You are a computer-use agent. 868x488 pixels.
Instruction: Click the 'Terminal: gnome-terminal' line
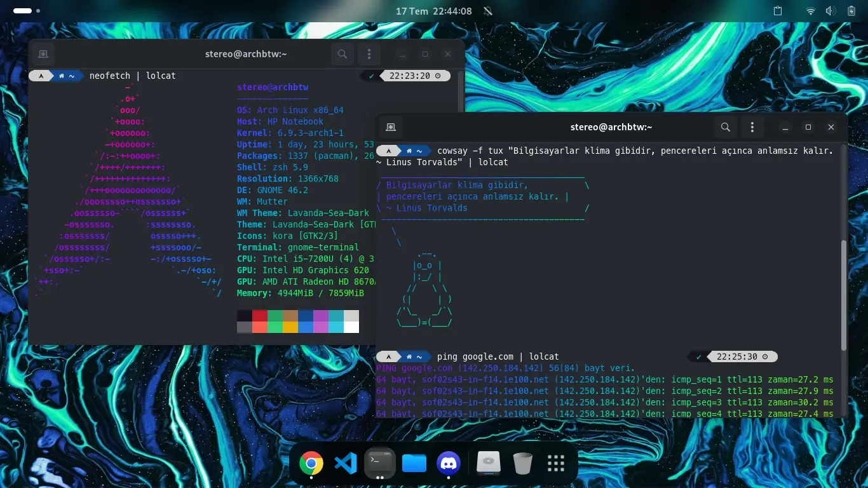pos(298,247)
